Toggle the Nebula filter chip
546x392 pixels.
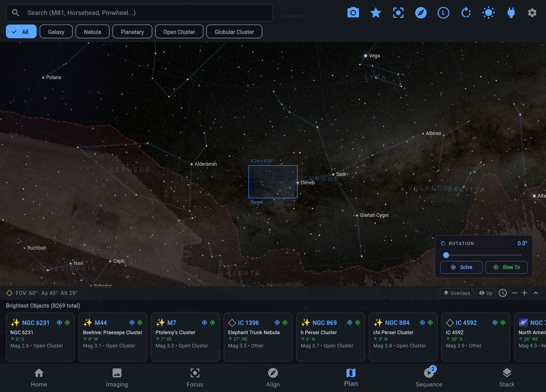[x=92, y=32]
